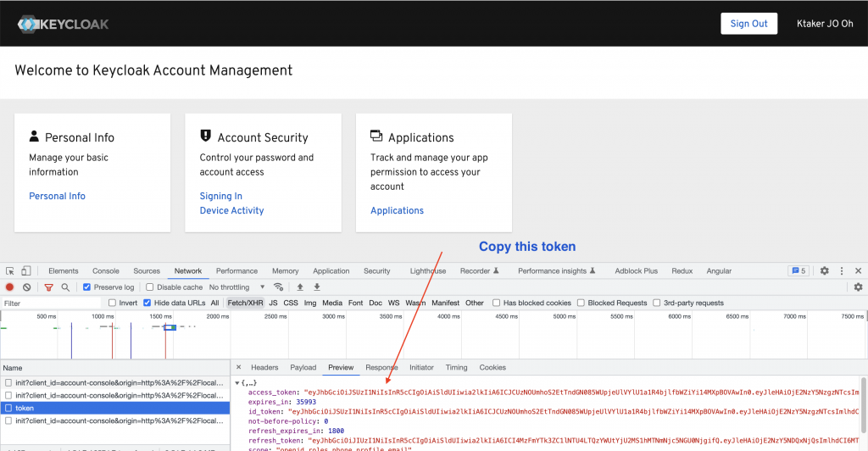Click the network Filter input field
The height and width of the screenshot is (451, 868).
[51, 303]
